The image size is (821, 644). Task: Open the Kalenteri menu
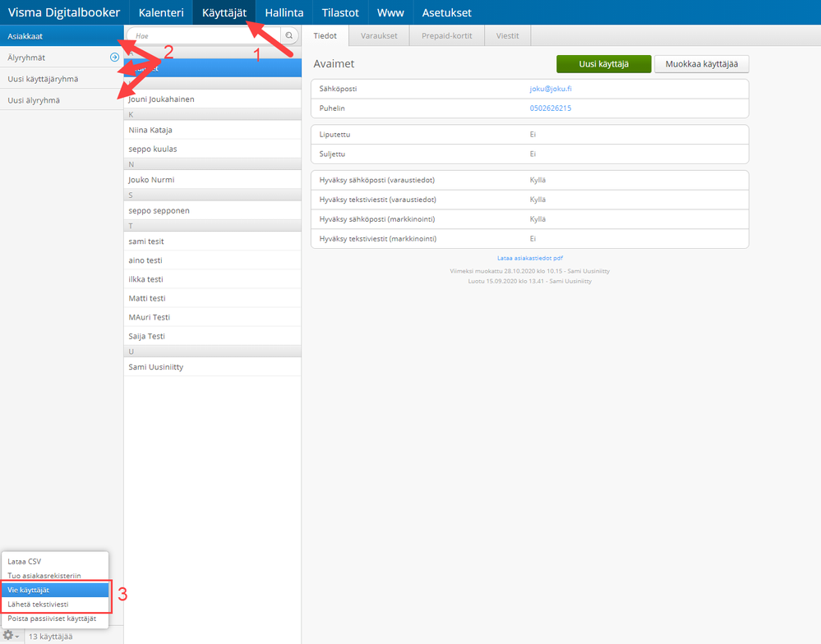[x=161, y=12]
